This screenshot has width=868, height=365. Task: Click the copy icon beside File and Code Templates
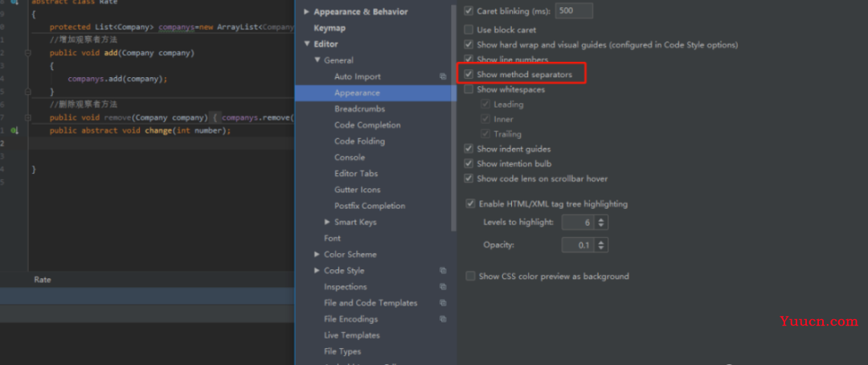(443, 303)
